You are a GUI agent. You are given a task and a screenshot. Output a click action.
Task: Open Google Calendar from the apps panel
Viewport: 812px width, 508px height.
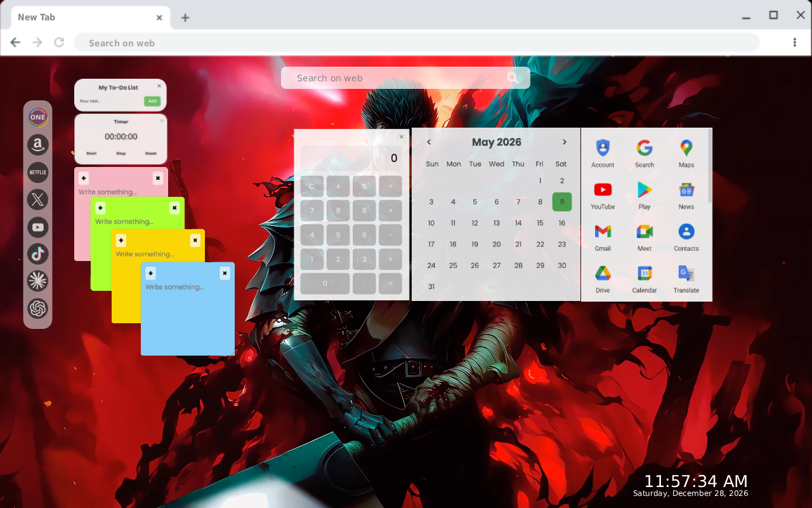click(645, 279)
